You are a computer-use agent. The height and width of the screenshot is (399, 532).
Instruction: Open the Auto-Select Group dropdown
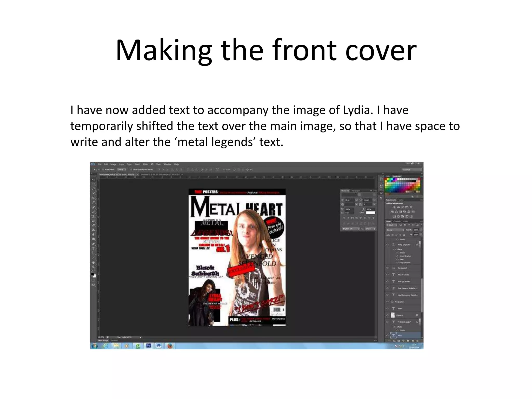click(x=122, y=170)
